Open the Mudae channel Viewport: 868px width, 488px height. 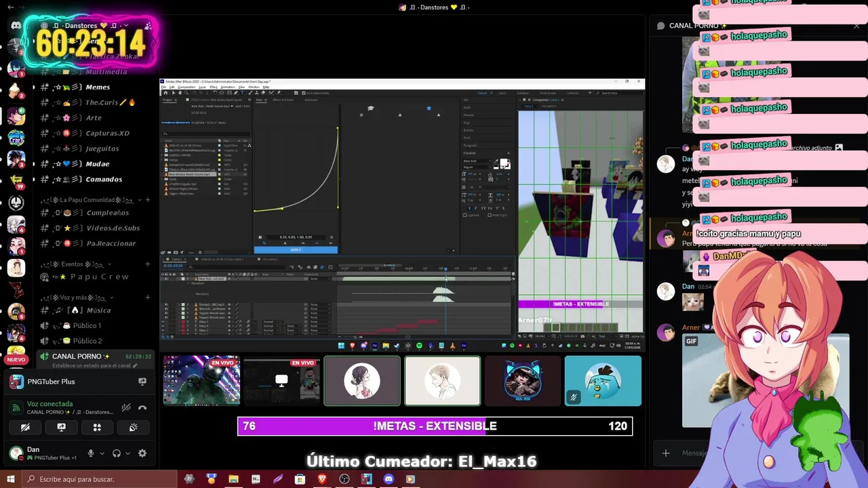pyautogui.click(x=97, y=164)
